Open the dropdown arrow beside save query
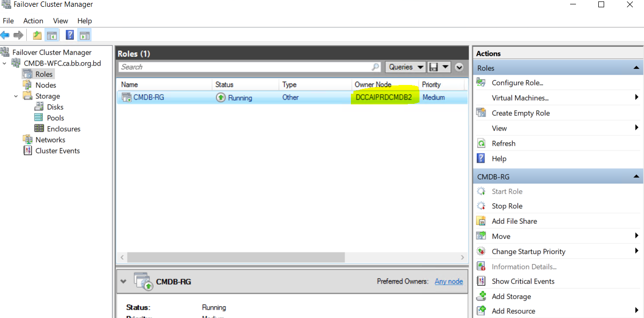This screenshot has width=644, height=318. (x=446, y=67)
